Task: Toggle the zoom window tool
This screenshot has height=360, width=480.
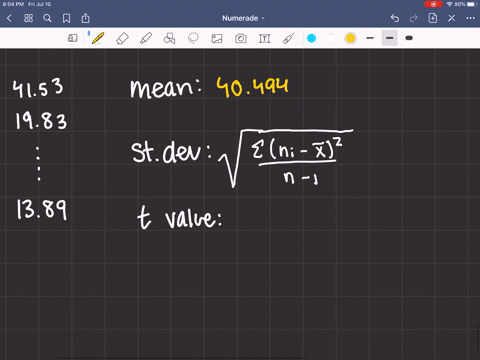Action: pos(72,38)
